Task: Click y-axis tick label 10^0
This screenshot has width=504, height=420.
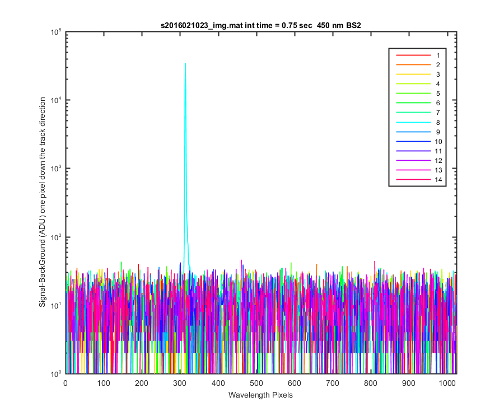Action: pos(56,374)
